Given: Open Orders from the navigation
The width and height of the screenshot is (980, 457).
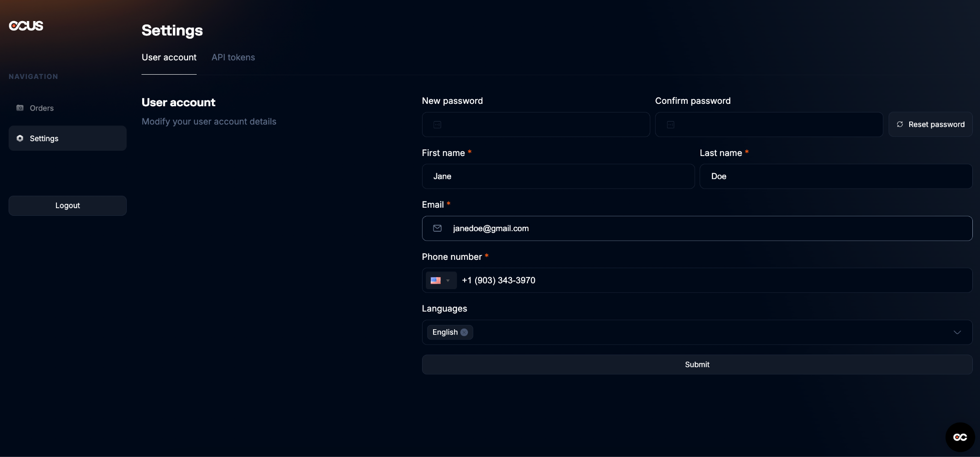Looking at the screenshot, I should (x=42, y=108).
